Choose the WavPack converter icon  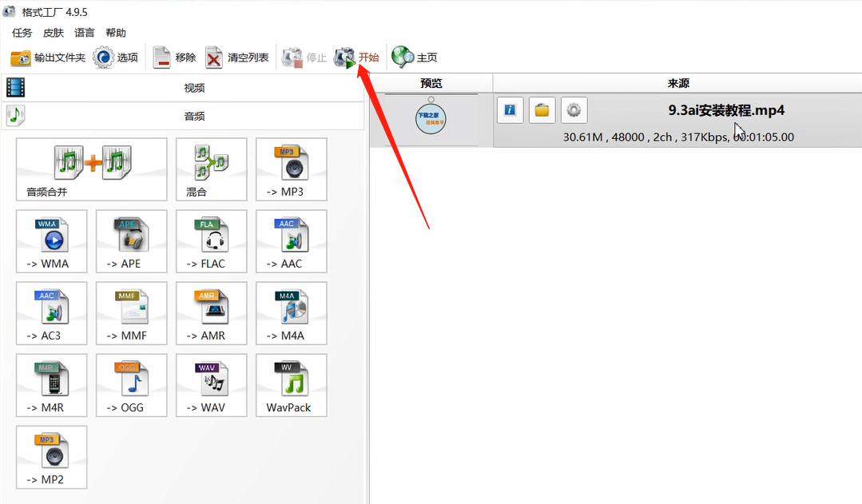[291, 385]
